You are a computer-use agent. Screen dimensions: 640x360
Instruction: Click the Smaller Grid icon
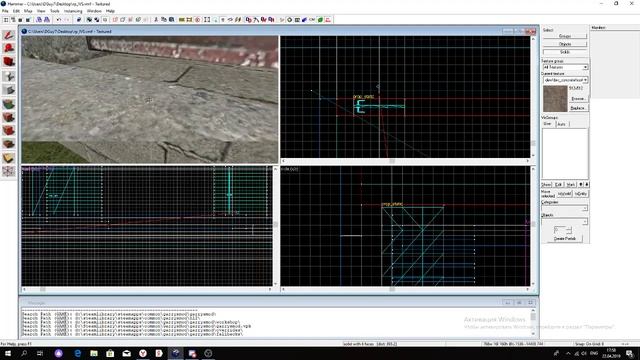click(20, 20)
